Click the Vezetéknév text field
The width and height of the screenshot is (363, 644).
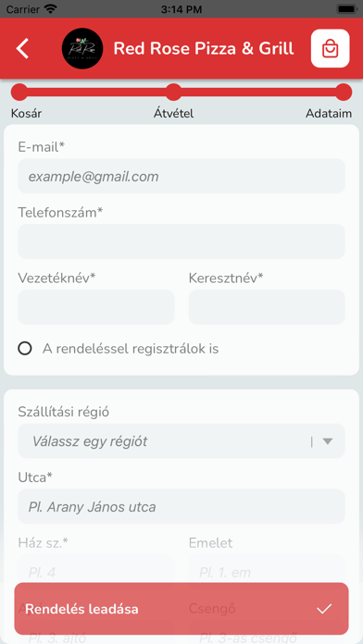[95, 307]
